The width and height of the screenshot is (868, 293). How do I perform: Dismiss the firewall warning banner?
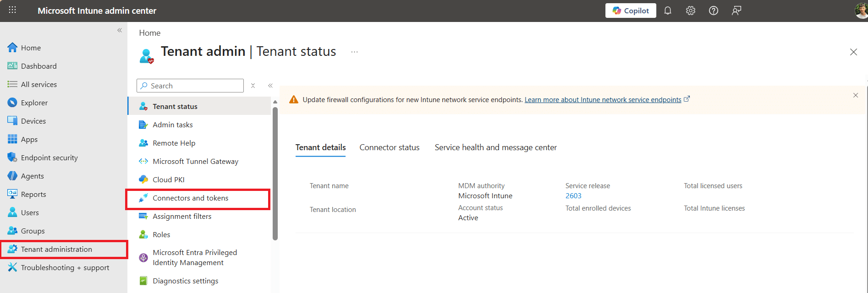click(855, 95)
